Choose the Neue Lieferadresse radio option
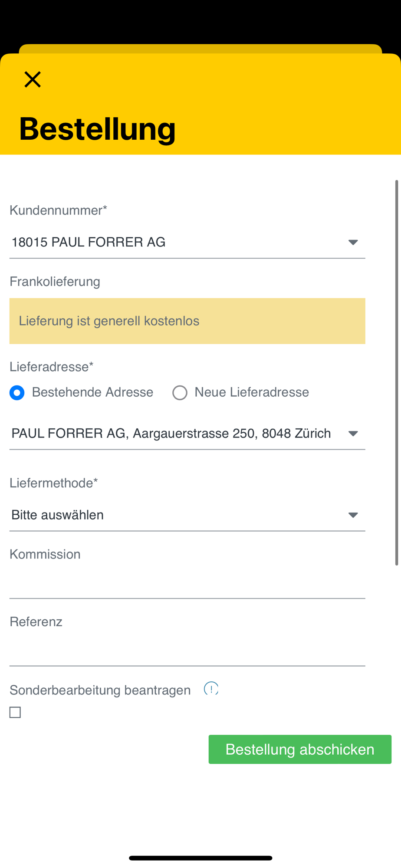Screen dimensions: 401x868 180,393
